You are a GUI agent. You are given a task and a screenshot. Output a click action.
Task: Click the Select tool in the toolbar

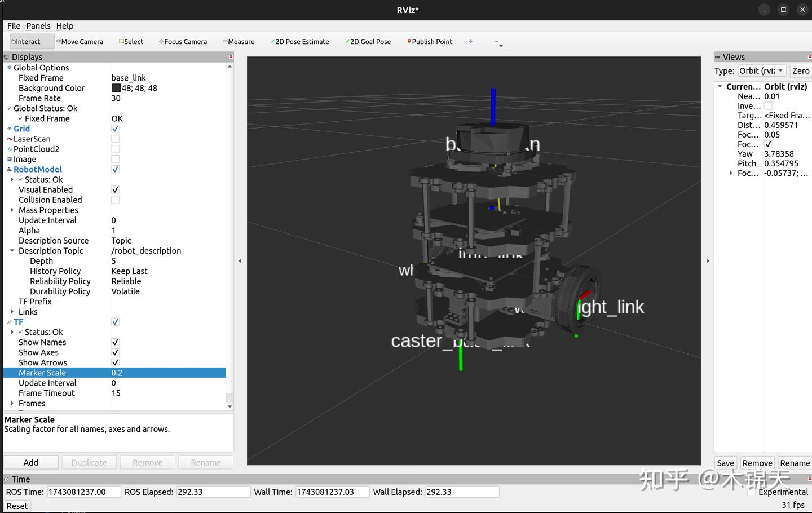click(131, 42)
